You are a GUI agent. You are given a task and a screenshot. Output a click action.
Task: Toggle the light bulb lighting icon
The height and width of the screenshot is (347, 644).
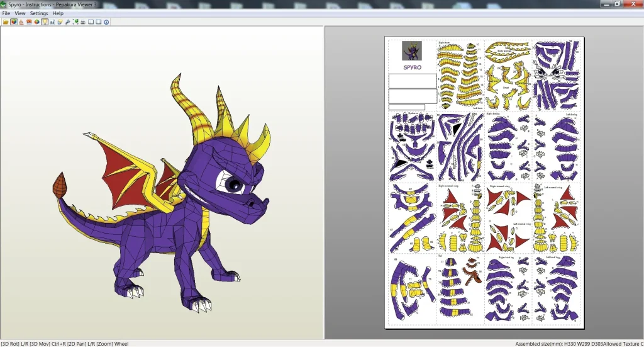(45, 22)
